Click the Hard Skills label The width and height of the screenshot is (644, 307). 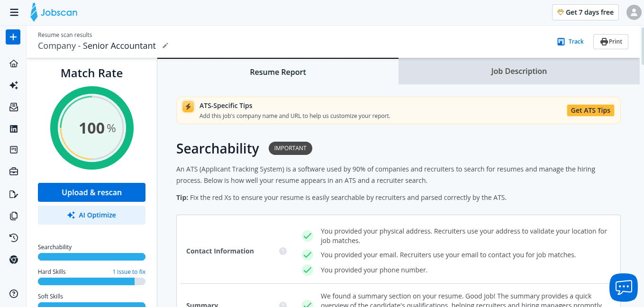[x=52, y=272]
